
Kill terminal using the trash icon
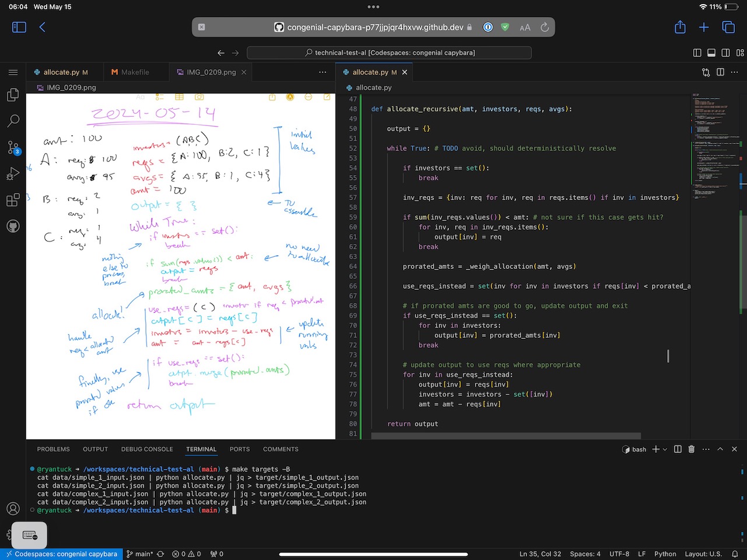pyautogui.click(x=692, y=449)
